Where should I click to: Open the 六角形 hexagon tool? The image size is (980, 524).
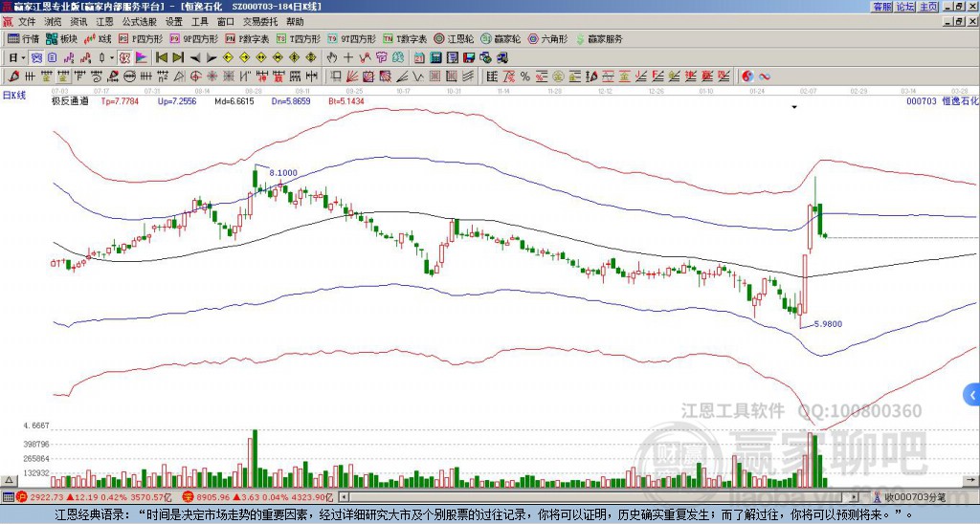tap(547, 38)
